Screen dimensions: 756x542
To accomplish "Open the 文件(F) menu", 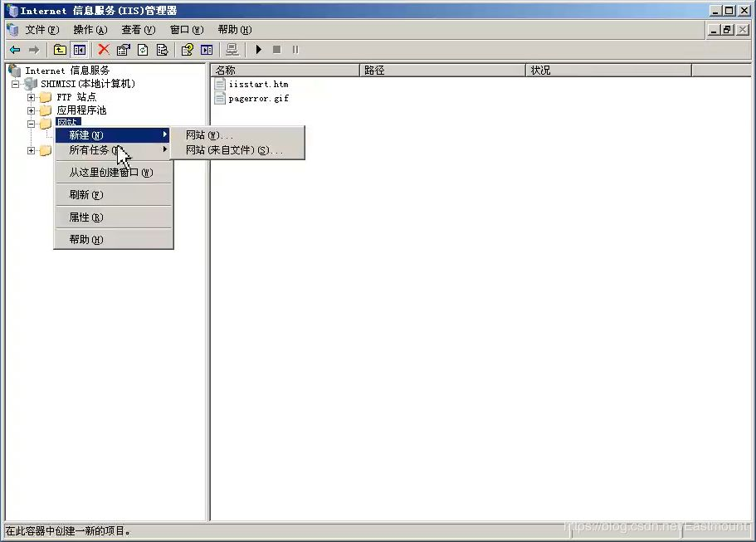I will pos(42,30).
